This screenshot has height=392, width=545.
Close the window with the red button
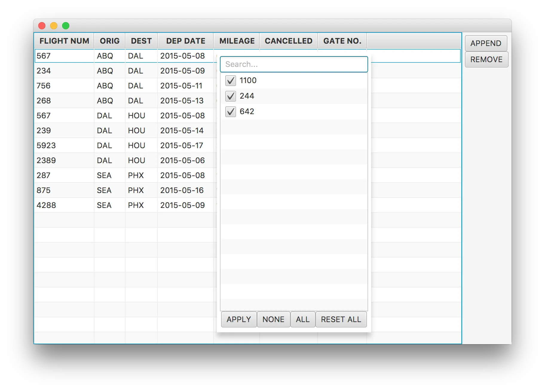coord(42,26)
